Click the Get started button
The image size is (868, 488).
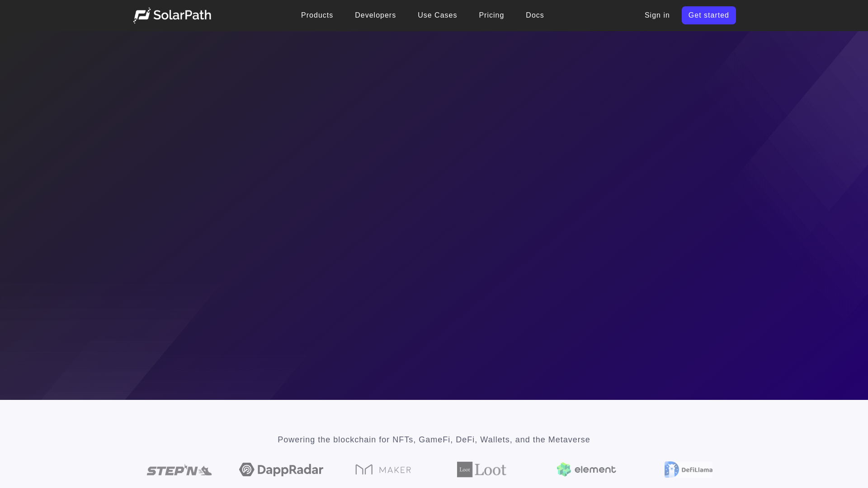click(708, 15)
